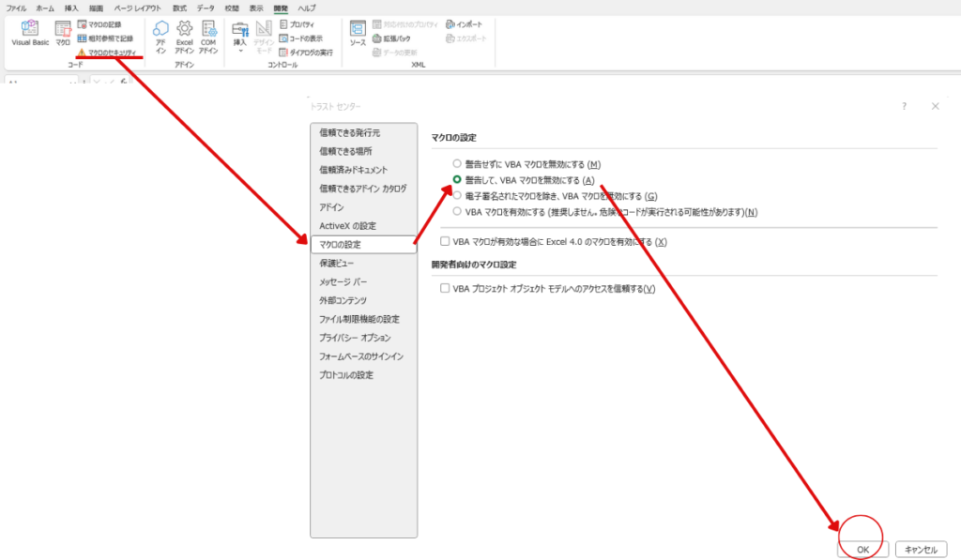Viewport: 961px width, 560px height.
Task: Open the Visual Basic editor
Action: [x=30, y=33]
